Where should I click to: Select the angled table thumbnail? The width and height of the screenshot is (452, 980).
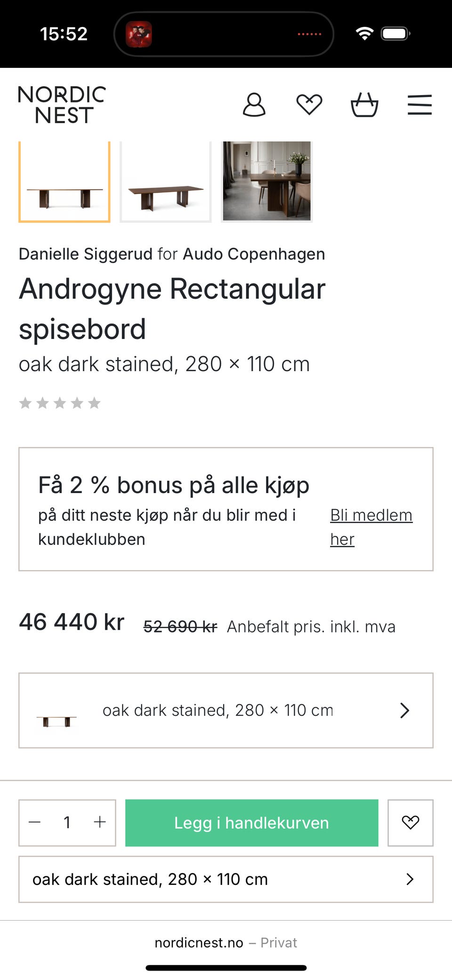tap(166, 182)
